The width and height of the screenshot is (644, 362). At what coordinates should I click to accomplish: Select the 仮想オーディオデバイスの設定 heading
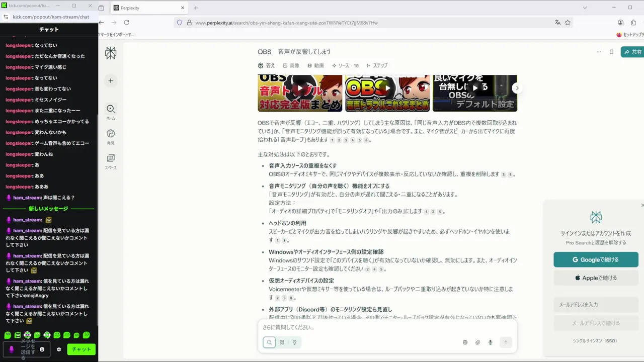[301, 281]
